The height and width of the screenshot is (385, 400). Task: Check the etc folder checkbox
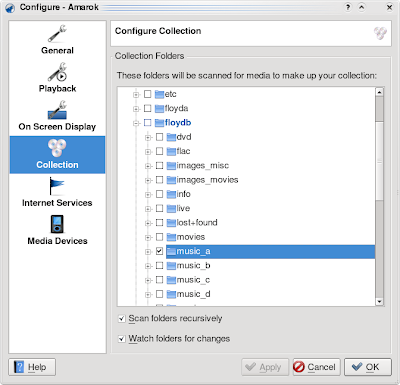pyautogui.click(x=148, y=94)
